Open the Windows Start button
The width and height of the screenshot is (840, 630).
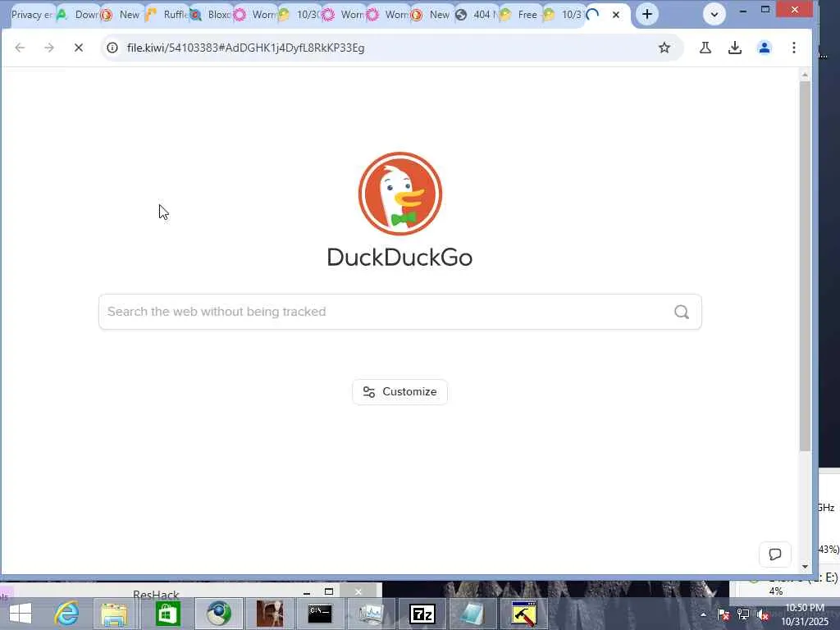[21, 614]
